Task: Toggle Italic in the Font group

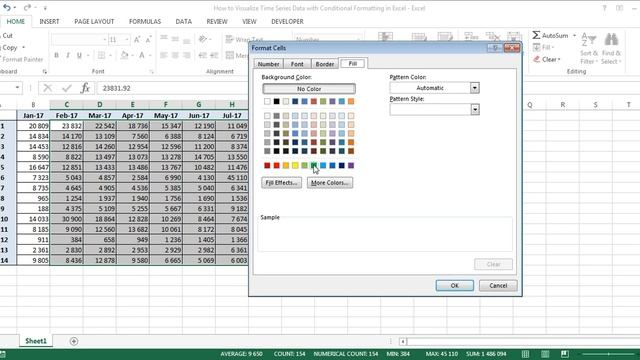Action: tap(68, 55)
